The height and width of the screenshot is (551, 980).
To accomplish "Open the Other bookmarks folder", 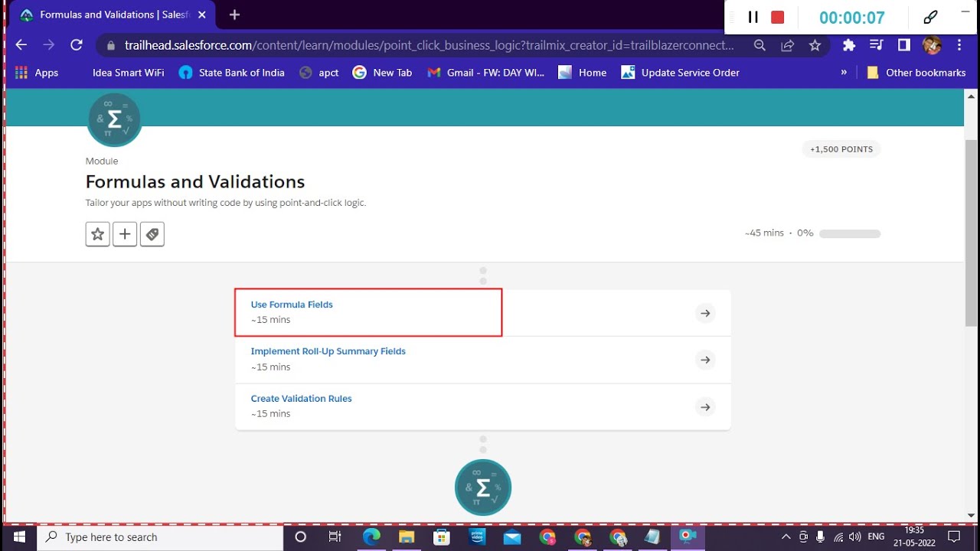I will coord(916,73).
